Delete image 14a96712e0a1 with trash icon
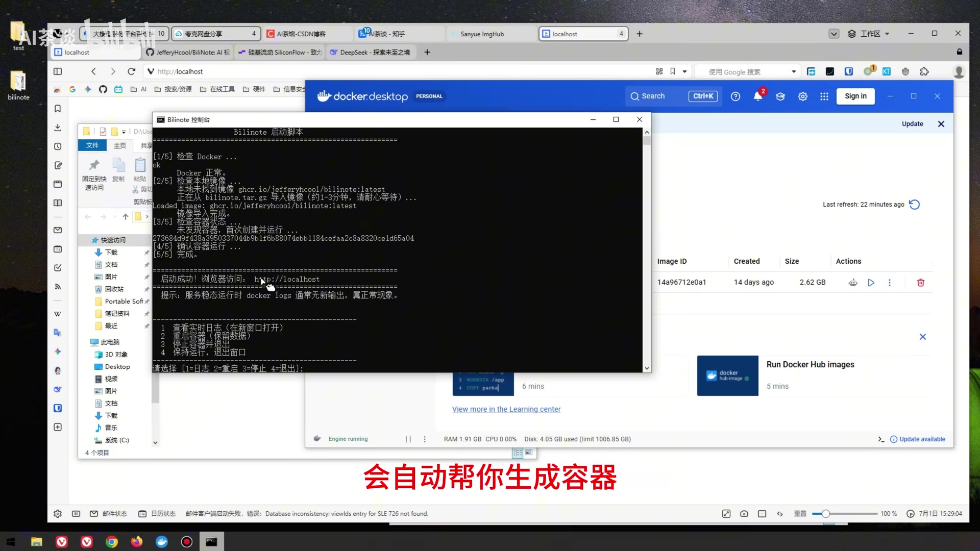 (x=921, y=283)
